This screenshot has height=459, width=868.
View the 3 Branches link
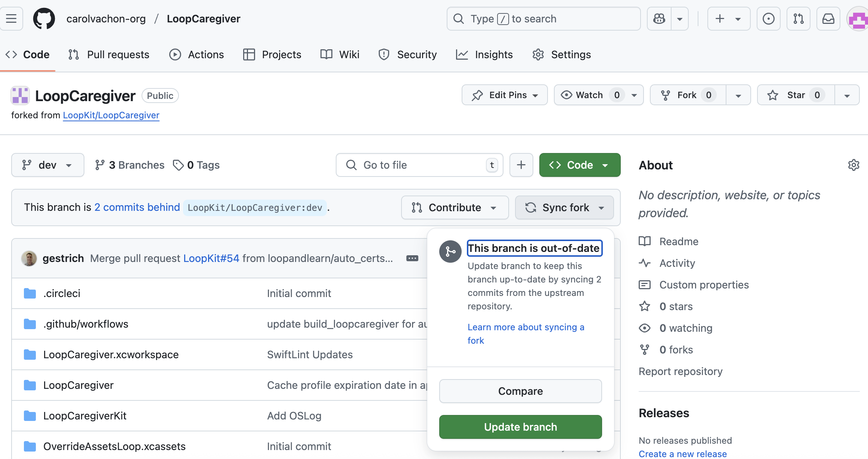[130, 165]
